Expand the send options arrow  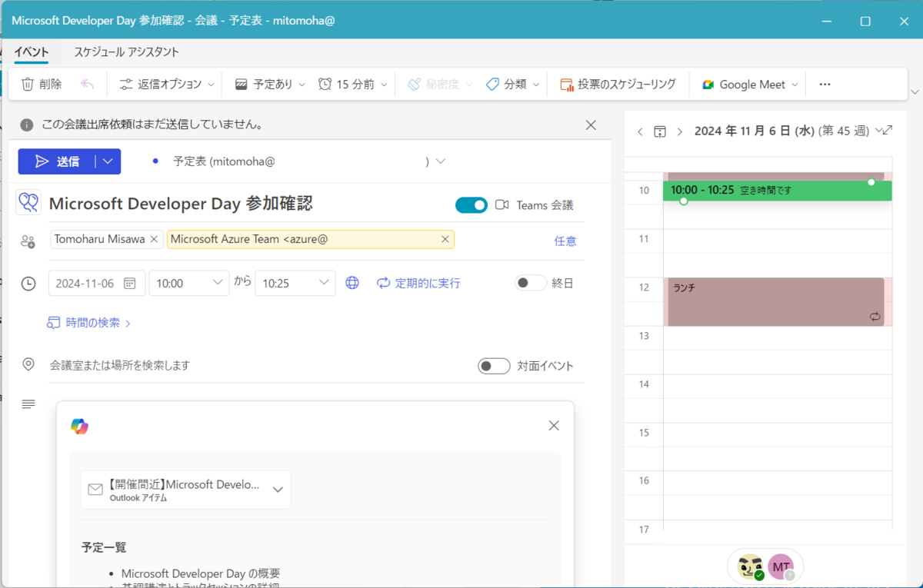(108, 161)
